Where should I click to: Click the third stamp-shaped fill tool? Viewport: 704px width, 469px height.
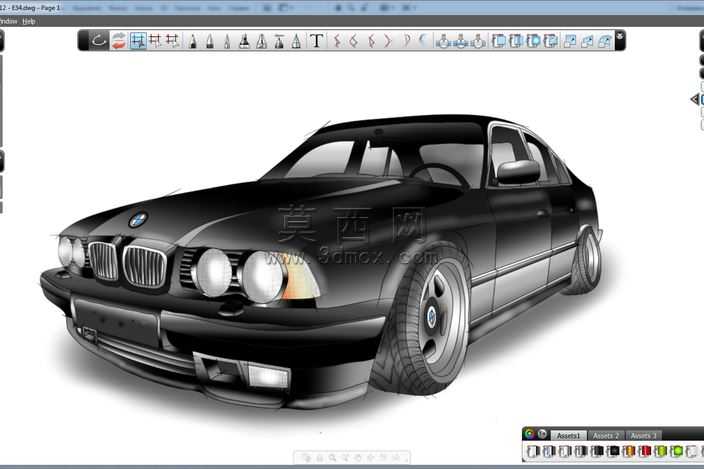pos(479,41)
